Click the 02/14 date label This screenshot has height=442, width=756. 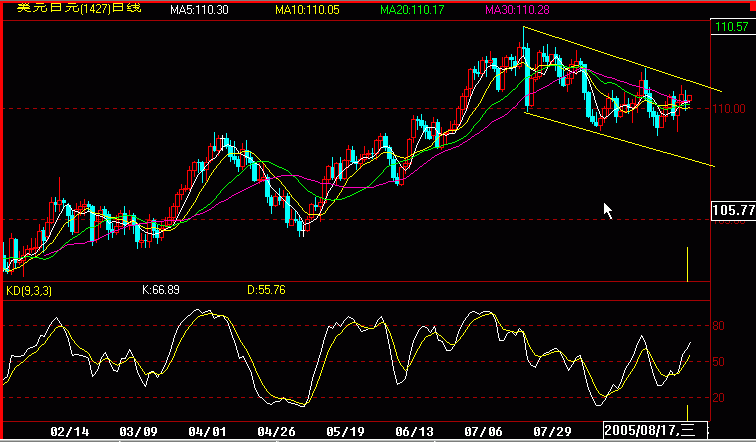click(x=69, y=431)
